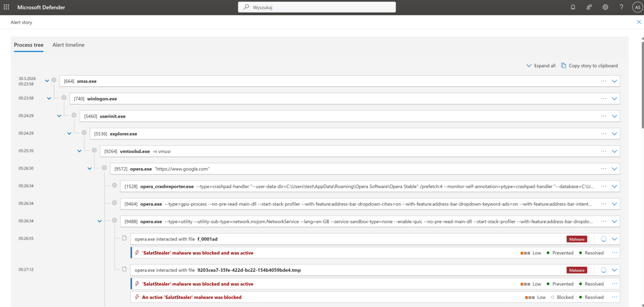Image resolution: width=644 pixels, height=307 pixels.
Task: Switch to the Alert timeline tab
Action: 68,45
